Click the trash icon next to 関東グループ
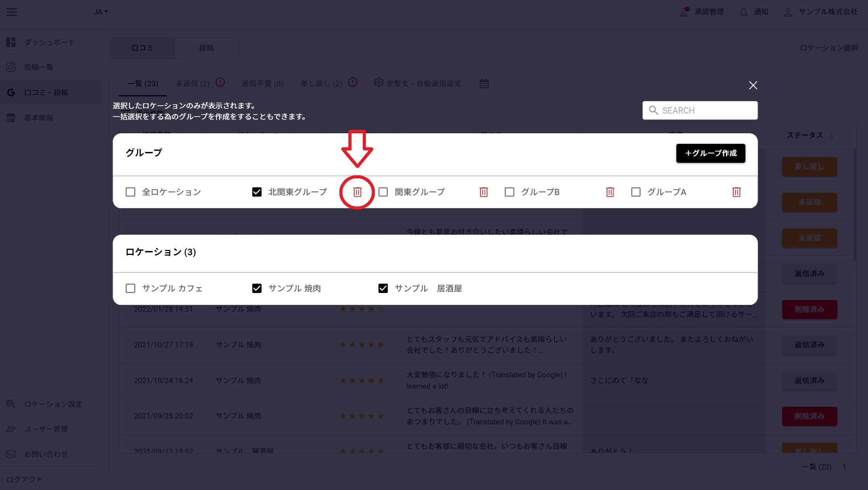 (x=484, y=192)
